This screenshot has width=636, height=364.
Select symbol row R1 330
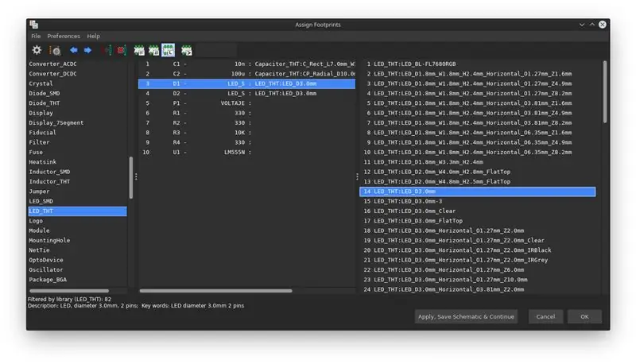[246, 113]
